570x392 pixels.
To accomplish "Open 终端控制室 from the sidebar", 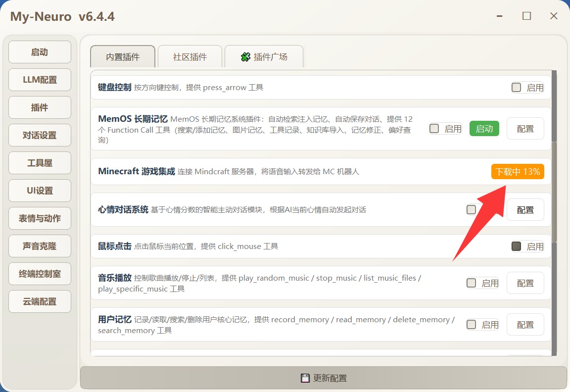I will [40, 274].
